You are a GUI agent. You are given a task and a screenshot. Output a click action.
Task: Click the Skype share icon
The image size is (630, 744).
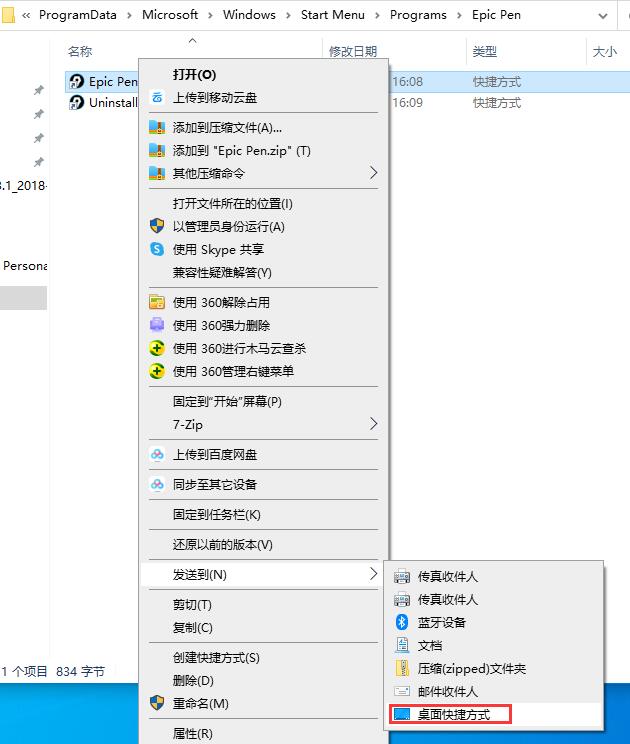point(157,249)
